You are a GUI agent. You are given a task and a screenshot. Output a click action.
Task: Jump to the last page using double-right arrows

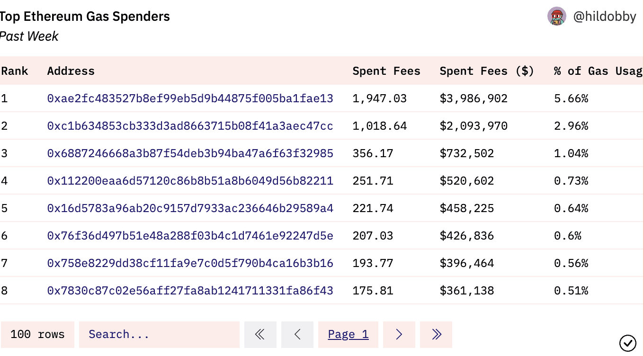436,335
